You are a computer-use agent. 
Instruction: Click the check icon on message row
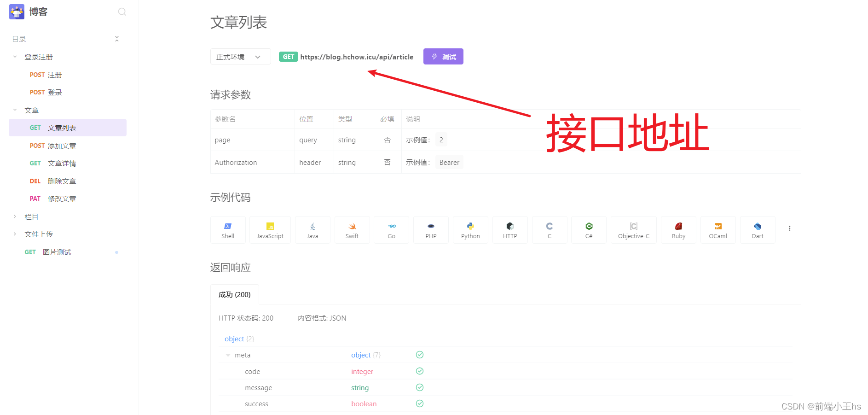click(420, 387)
